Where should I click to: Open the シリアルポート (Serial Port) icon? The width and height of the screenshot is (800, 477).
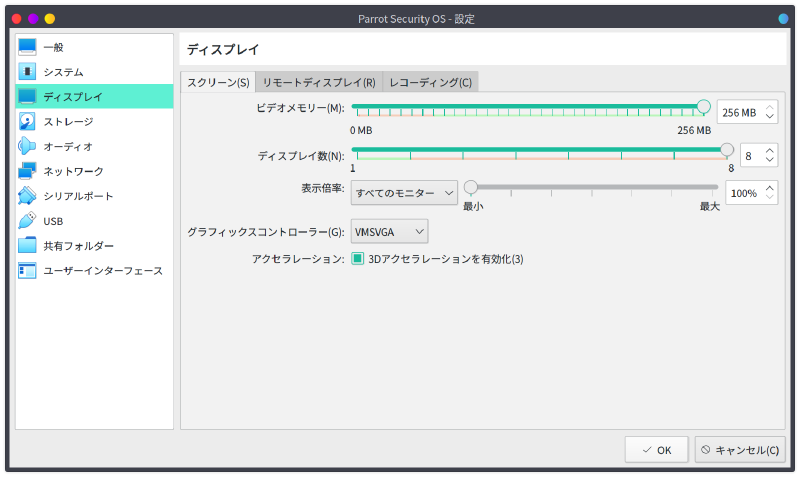click(x=27, y=196)
